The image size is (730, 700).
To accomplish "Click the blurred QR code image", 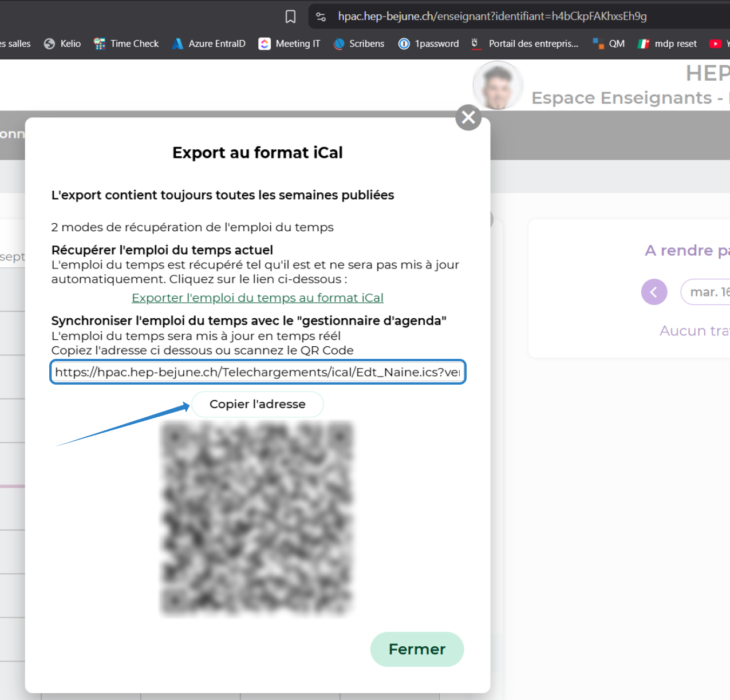I will (x=257, y=519).
